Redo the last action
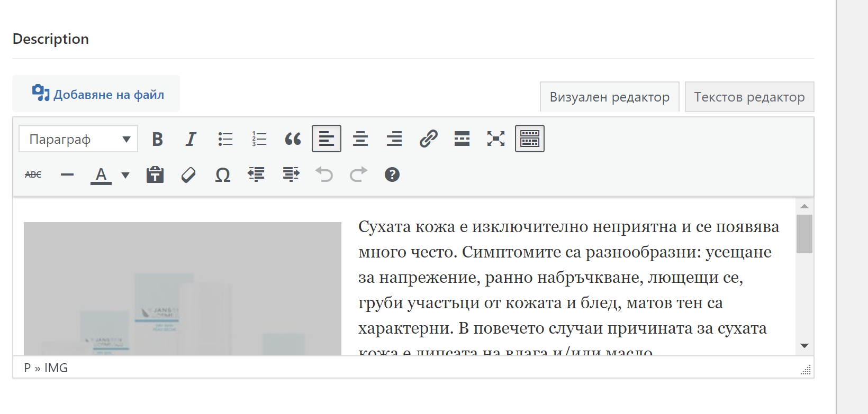 [x=358, y=174]
